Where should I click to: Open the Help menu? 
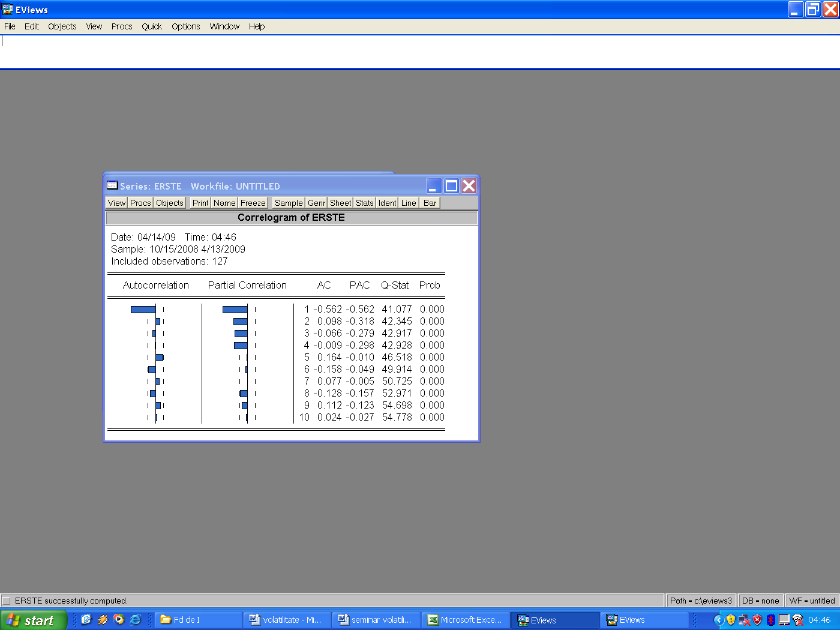coord(256,26)
